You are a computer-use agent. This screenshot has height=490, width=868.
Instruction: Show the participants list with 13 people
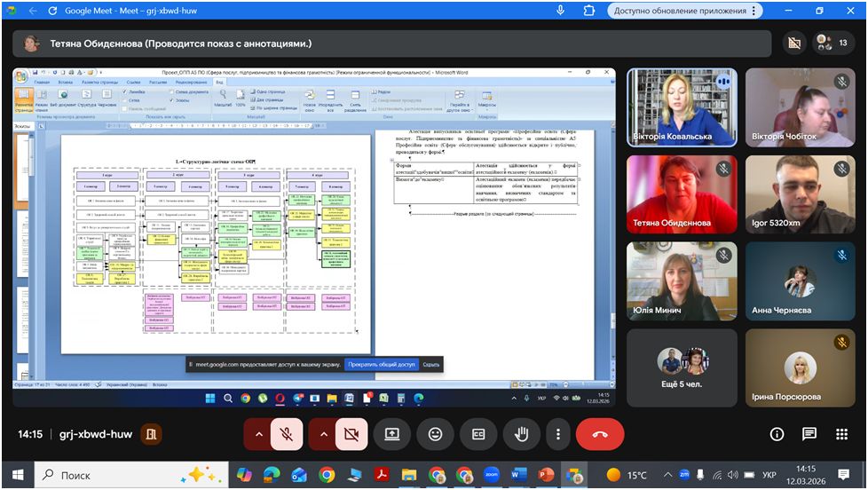click(833, 43)
